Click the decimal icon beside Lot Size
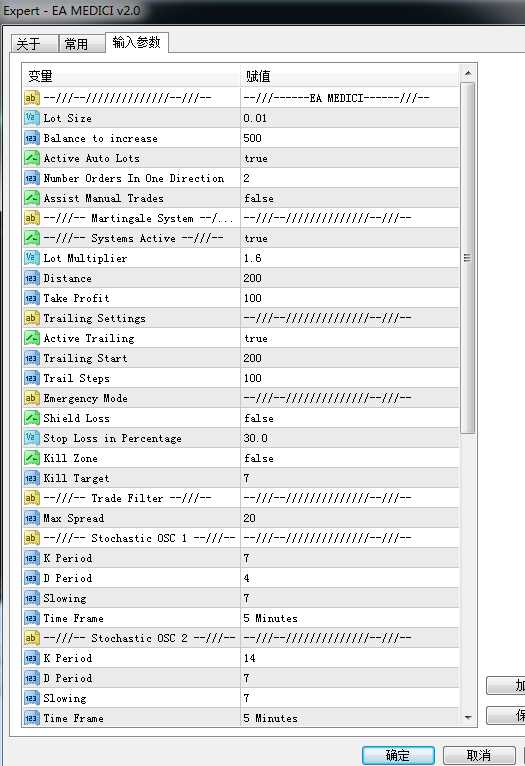Viewport: 525px width, 766px height. [x=31, y=118]
